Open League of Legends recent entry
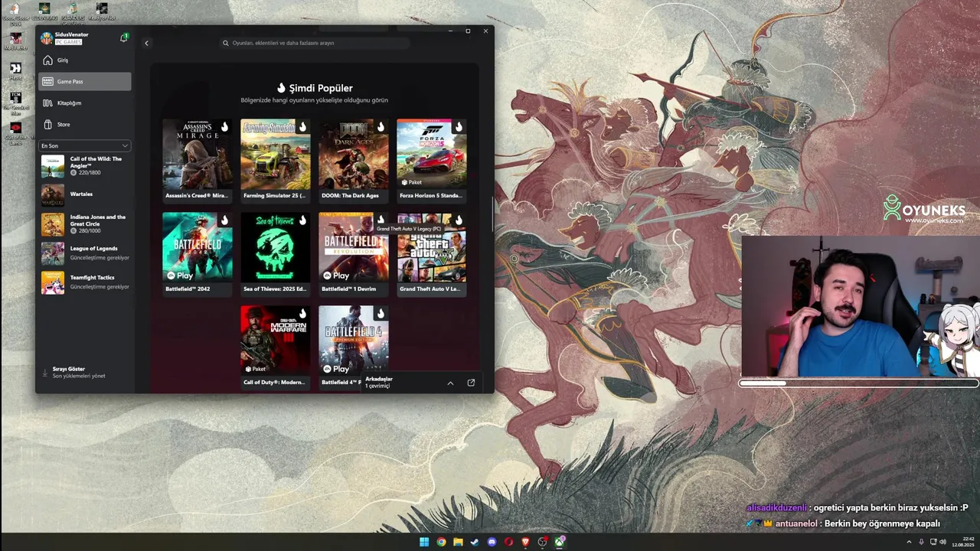The image size is (980, 551). (x=85, y=253)
